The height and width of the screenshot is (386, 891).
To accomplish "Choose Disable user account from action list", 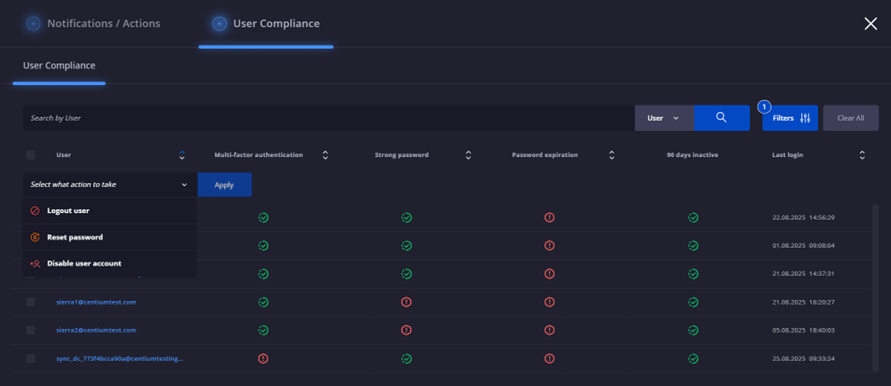I will (x=110, y=264).
